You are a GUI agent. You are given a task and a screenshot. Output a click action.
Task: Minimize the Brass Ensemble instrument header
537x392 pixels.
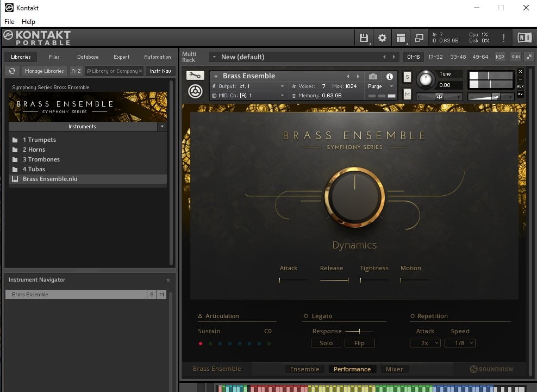tap(520, 79)
